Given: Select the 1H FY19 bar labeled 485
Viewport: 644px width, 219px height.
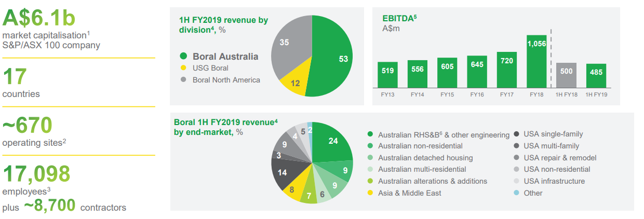Looking at the screenshot, I should point(596,76).
